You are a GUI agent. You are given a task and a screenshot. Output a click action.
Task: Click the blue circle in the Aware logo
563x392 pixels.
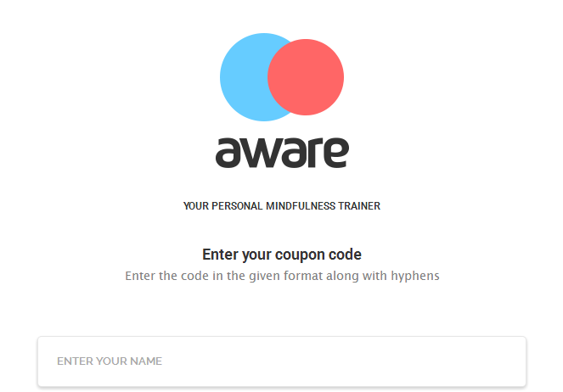tap(245, 77)
